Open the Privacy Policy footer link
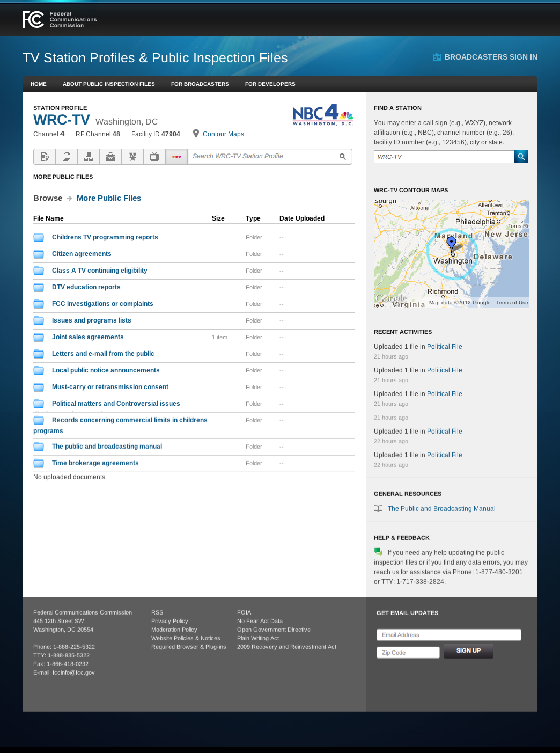This screenshot has width=560, height=753. [x=170, y=621]
